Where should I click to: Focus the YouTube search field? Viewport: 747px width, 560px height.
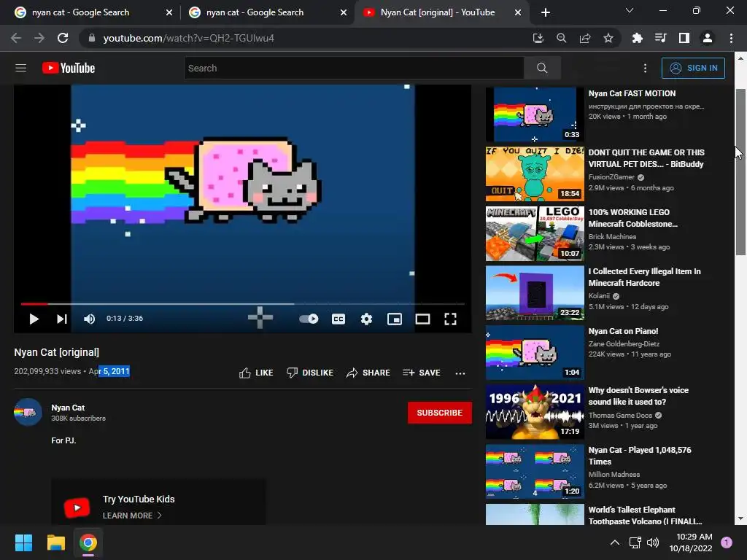pyautogui.click(x=354, y=68)
